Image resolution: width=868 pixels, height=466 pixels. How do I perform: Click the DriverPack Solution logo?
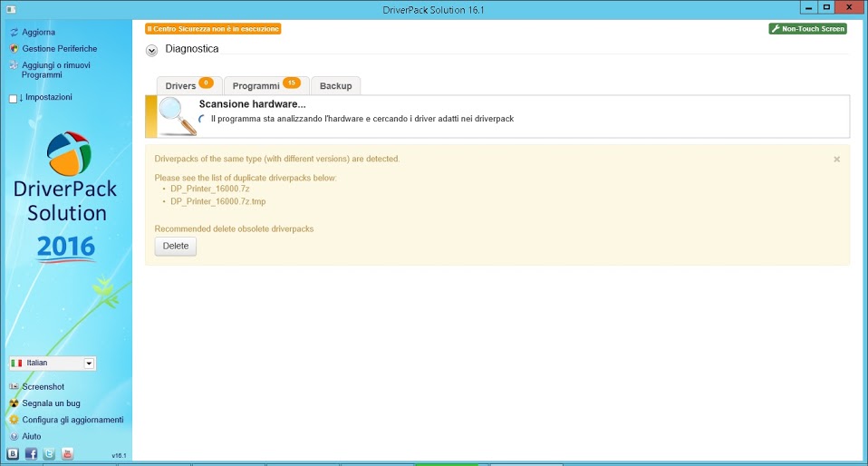[68, 153]
